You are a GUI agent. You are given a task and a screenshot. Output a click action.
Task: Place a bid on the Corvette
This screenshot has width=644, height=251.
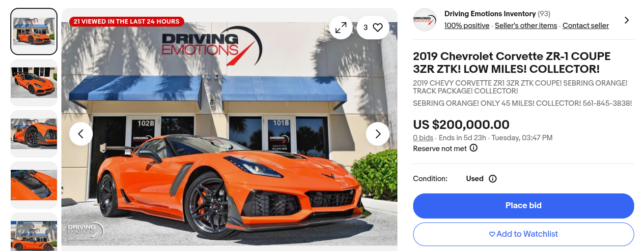pos(524,206)
